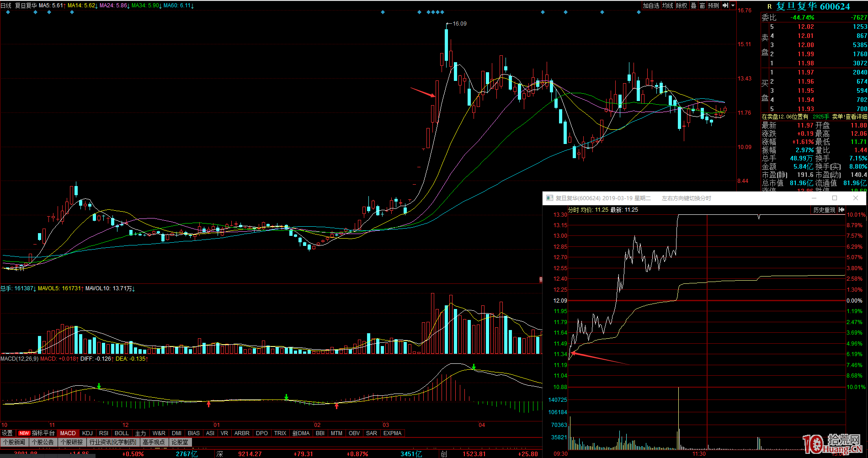Image resolution: width=868 pixels, height=458 pixels.
Task: Click the 换手 7.15% turnover value
Action: tap(858, 158)
